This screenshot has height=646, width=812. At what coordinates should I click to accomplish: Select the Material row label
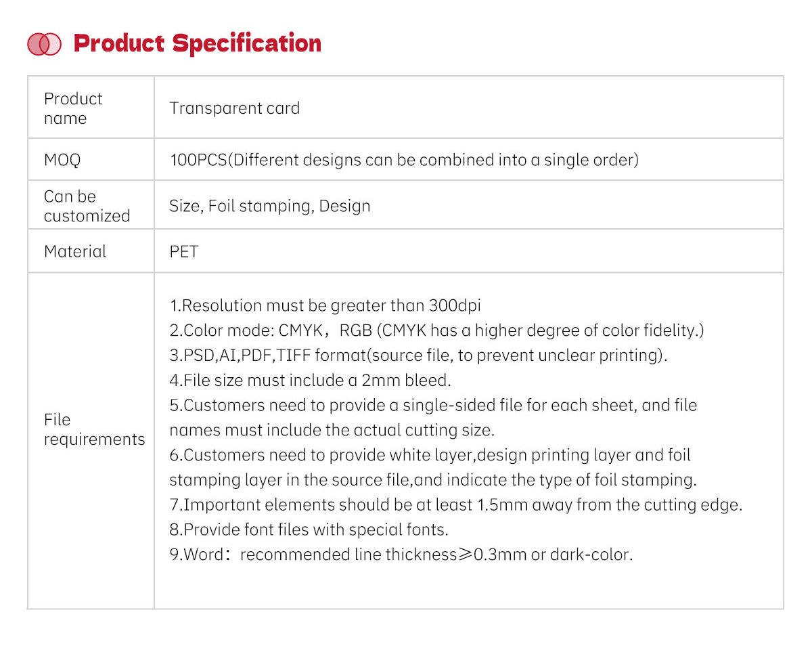coord(75,252)
